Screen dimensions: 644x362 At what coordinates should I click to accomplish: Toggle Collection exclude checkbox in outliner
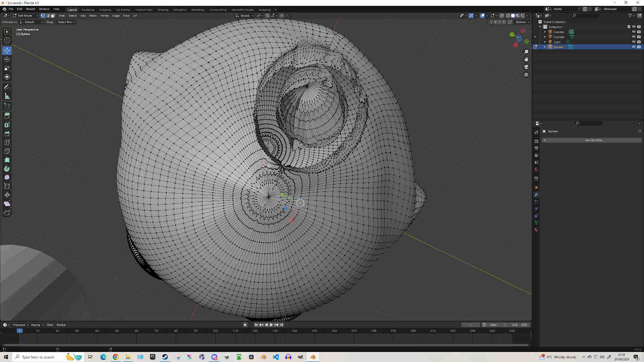coord(629,27)
